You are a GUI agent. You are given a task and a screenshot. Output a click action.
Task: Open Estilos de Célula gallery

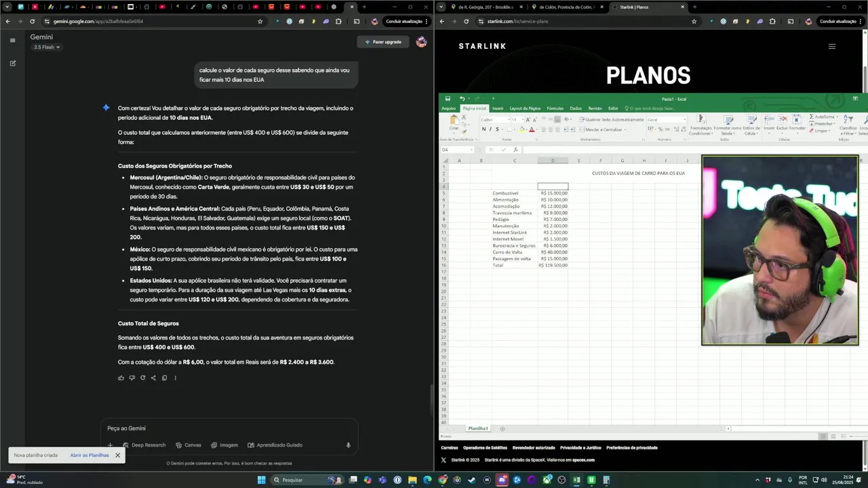pyautogui.click(x=751, y=124)
